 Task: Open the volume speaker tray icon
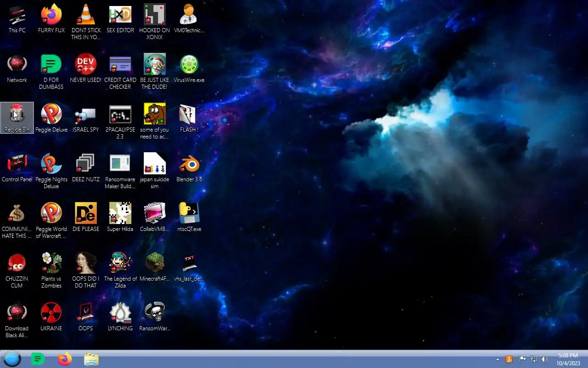click(545, 359)
